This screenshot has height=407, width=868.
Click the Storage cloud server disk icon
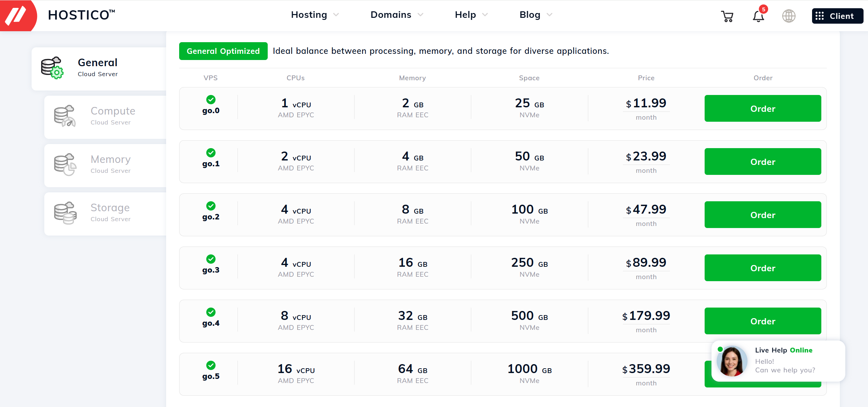65,213
